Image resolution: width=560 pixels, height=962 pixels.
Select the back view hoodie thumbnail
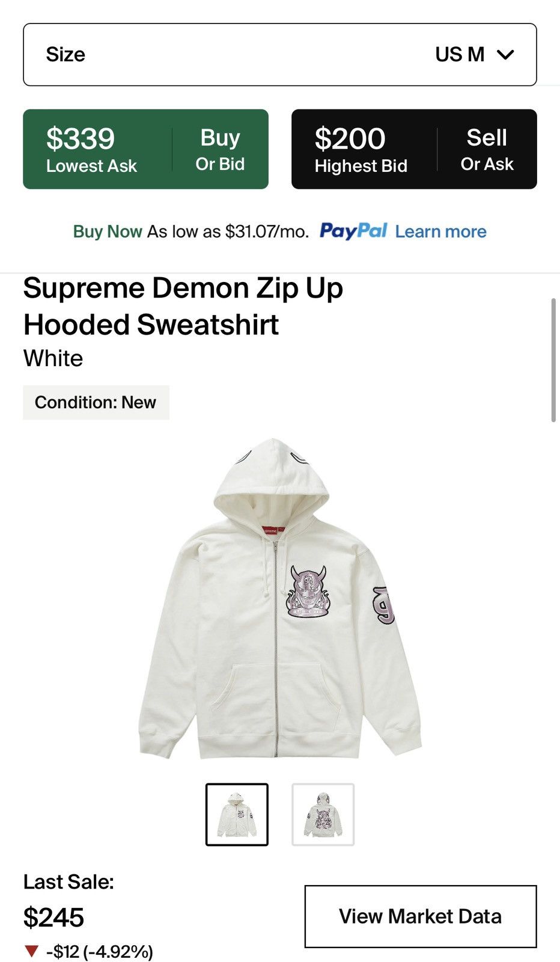tap(323, 815)
